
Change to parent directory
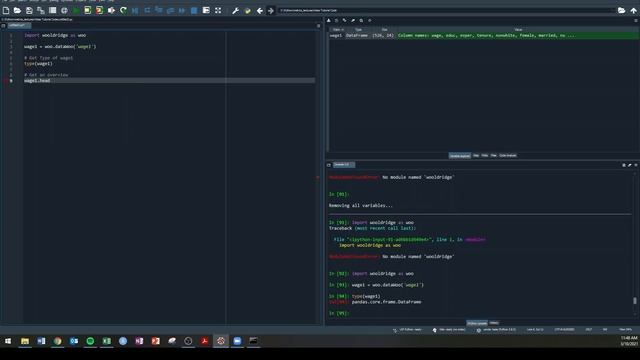pos(633,11)
